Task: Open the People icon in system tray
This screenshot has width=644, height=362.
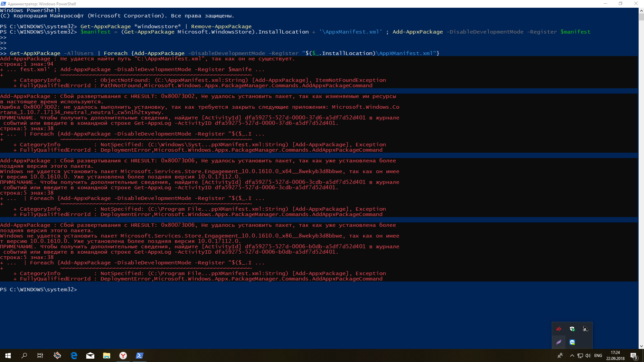Action: (x=560, y=356)
